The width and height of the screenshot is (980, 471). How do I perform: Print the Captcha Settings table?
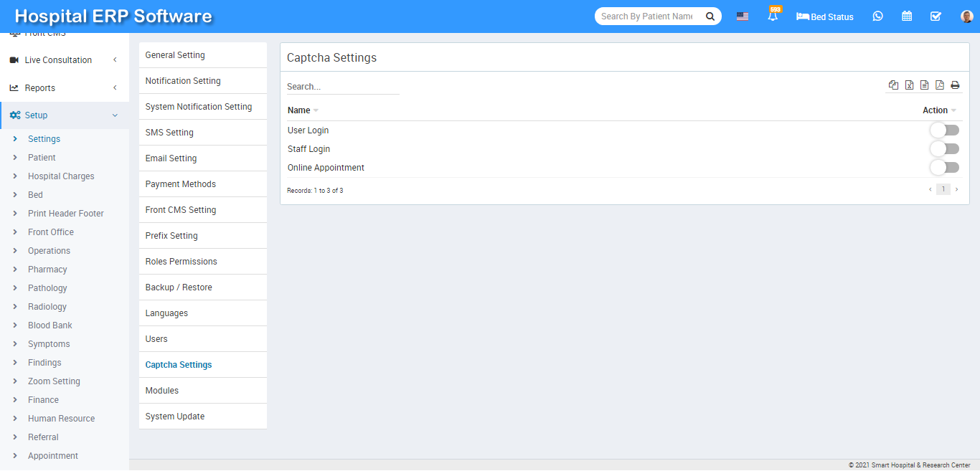955,85
